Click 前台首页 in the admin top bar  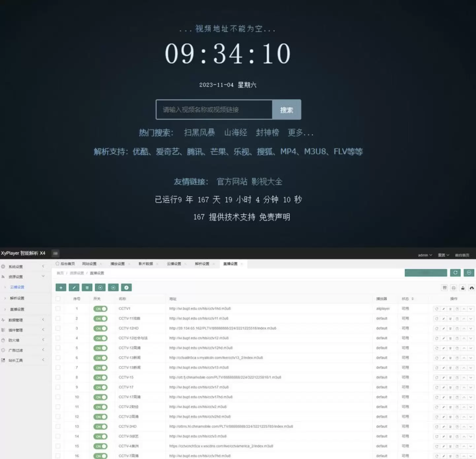point(462,255)
